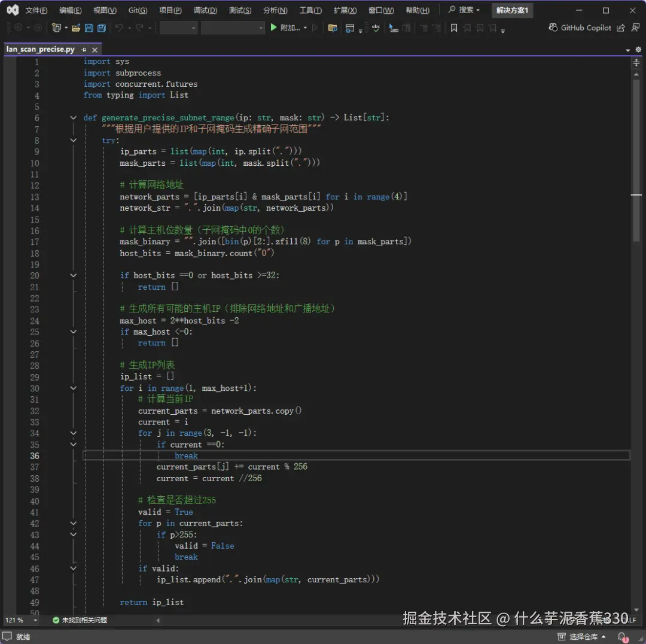Open the 扩展(X) menu

pos(345,10)
